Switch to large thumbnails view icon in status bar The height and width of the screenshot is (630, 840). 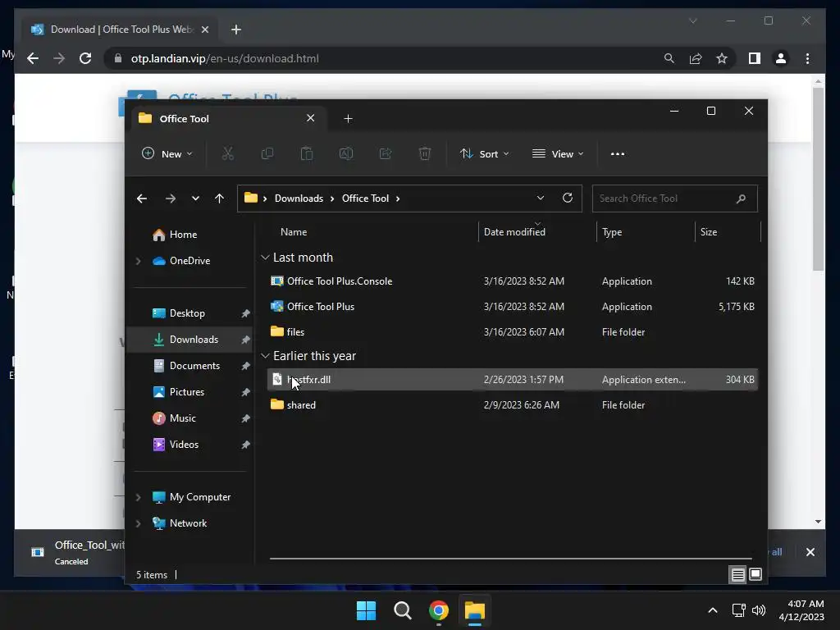[756, 575]
